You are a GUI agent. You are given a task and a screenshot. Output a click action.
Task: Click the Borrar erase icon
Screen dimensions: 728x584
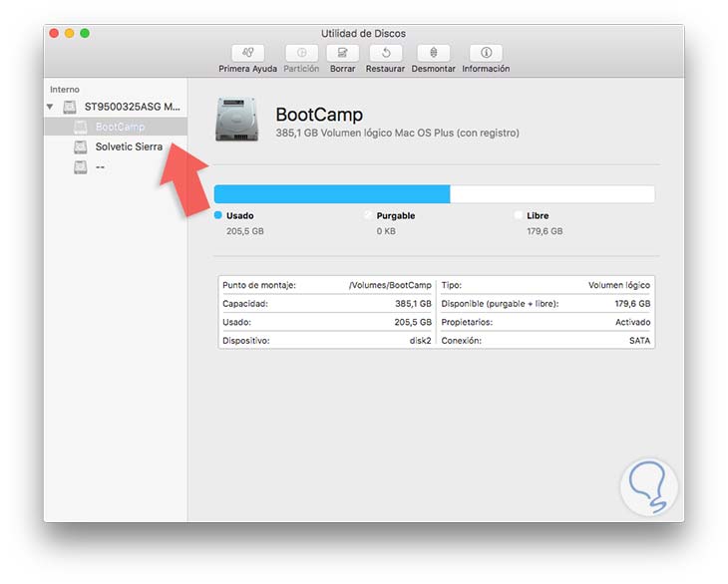click(343, 53)
